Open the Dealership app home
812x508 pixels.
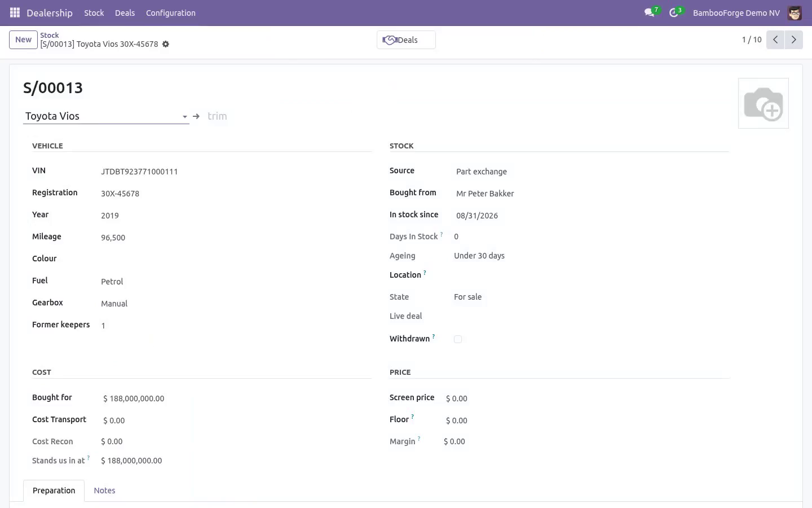[50, 12]
